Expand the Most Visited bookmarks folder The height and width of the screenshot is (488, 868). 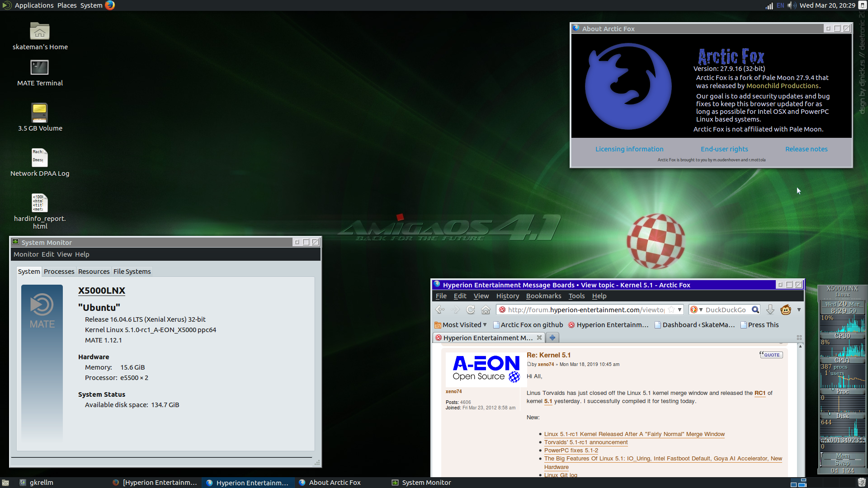[x=461, y=325]
